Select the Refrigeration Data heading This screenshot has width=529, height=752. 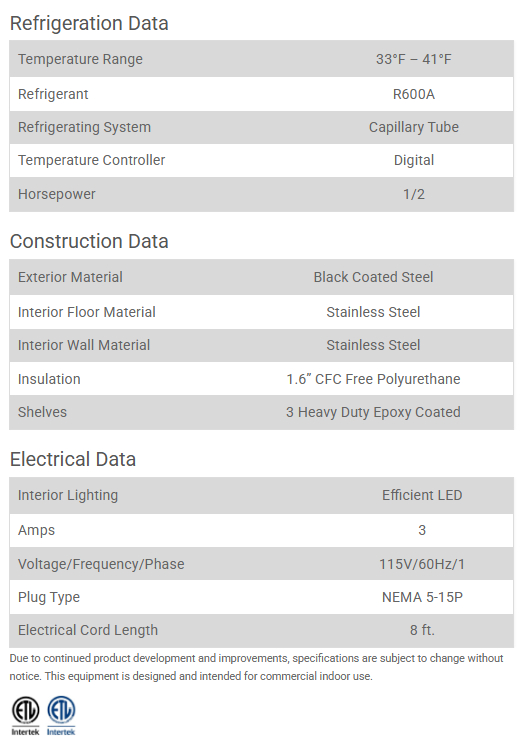[89, 24]
